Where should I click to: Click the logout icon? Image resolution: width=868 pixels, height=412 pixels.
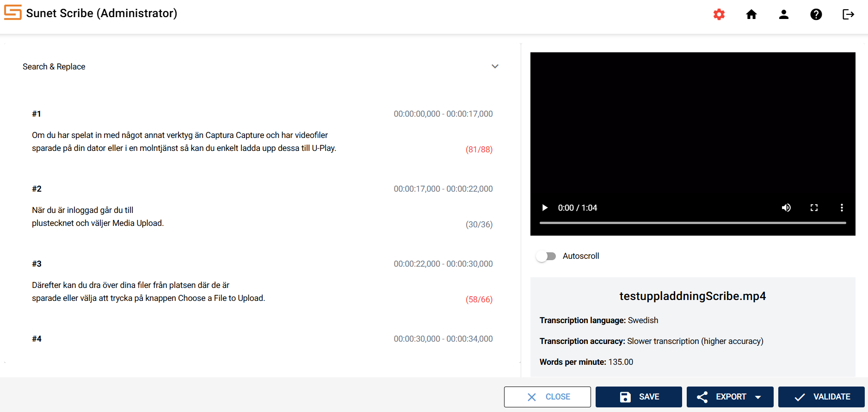tap(848, 14)
